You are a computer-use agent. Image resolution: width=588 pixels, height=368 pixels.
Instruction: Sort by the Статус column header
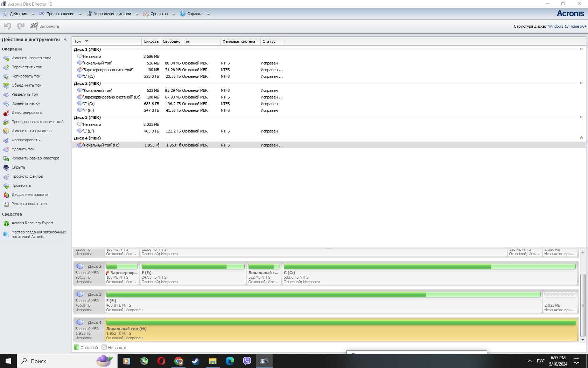click(x=273, y=41)
